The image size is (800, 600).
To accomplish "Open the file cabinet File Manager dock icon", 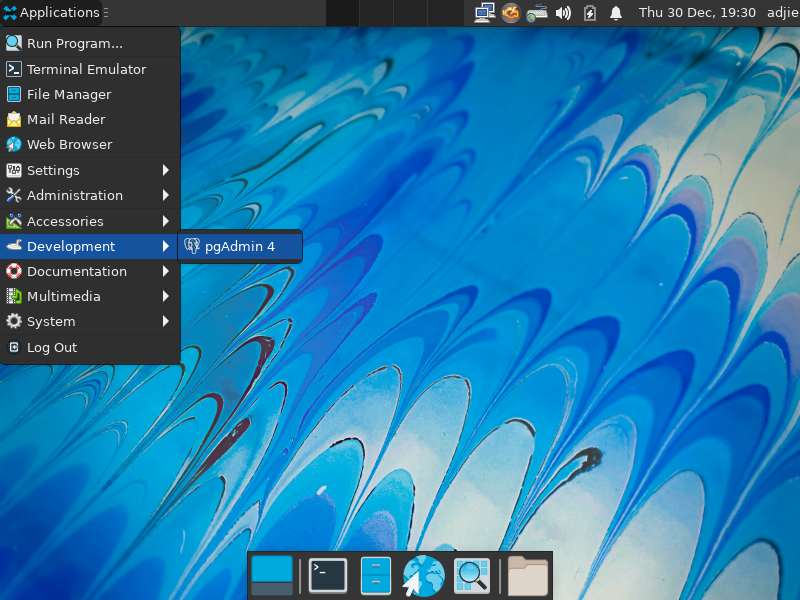I will click(376, 576).
